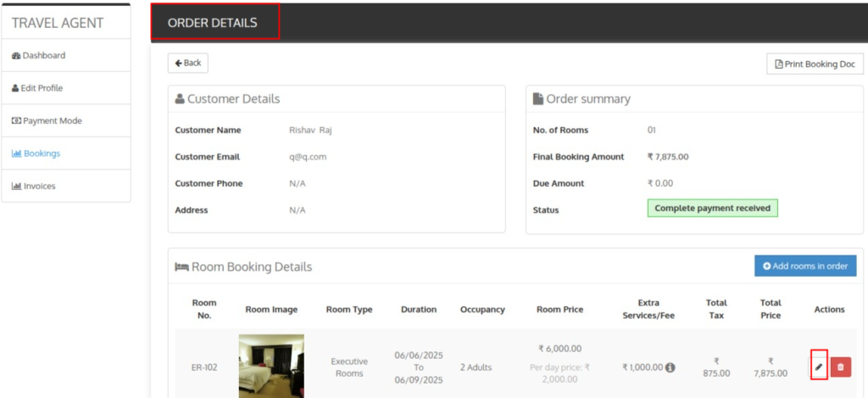Screen dimensions: 868x398
Task: Click the Due Amount value ₹ 0.00
Action: pos(660,183)
